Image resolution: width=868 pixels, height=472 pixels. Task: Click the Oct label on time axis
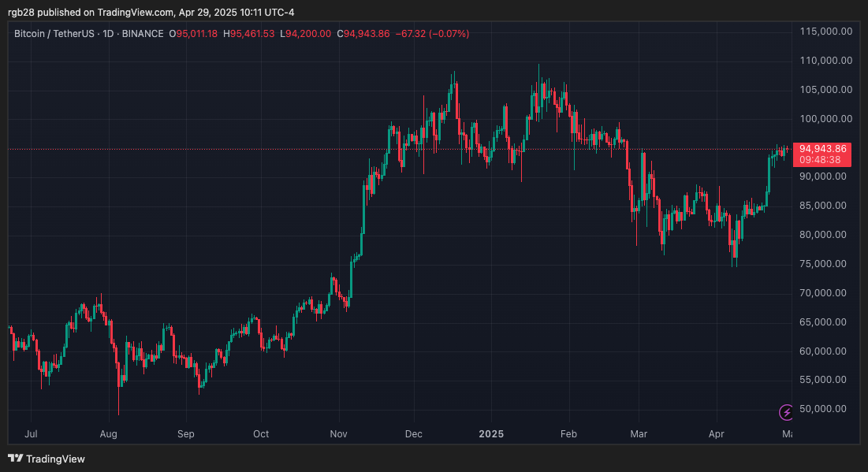click(261, 434)
